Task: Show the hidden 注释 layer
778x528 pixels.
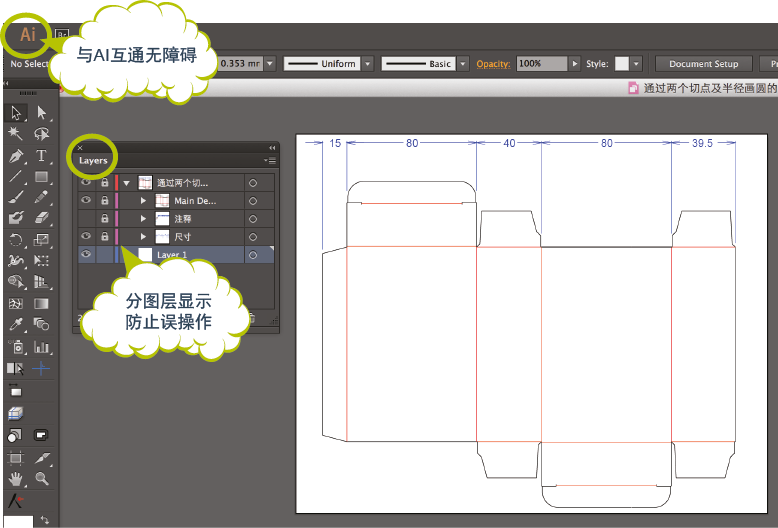Action: pyautogui.click(x=86, y=219)
